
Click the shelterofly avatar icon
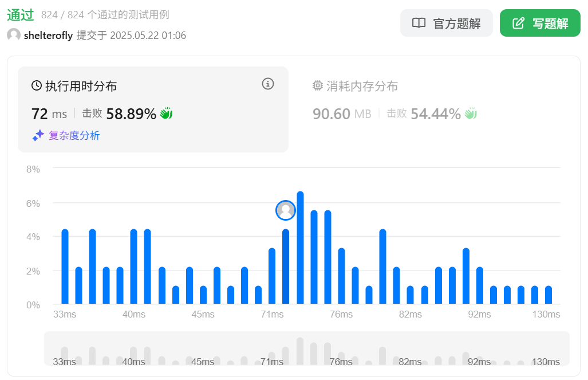click(14, 35)
